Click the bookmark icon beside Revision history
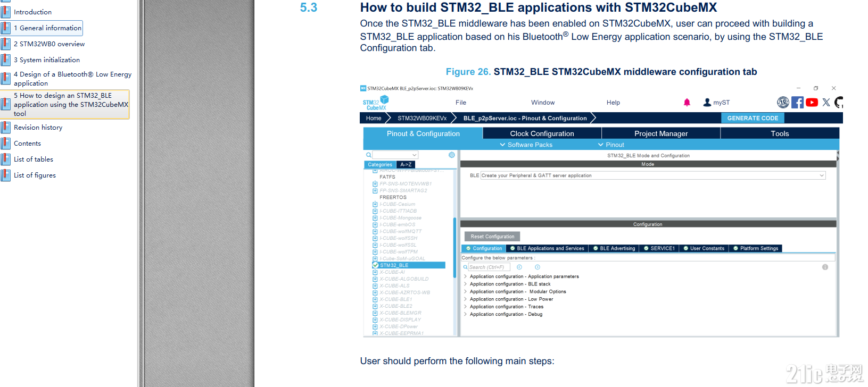The width and height of the screenshot is (868, 387). pos(6,127)
